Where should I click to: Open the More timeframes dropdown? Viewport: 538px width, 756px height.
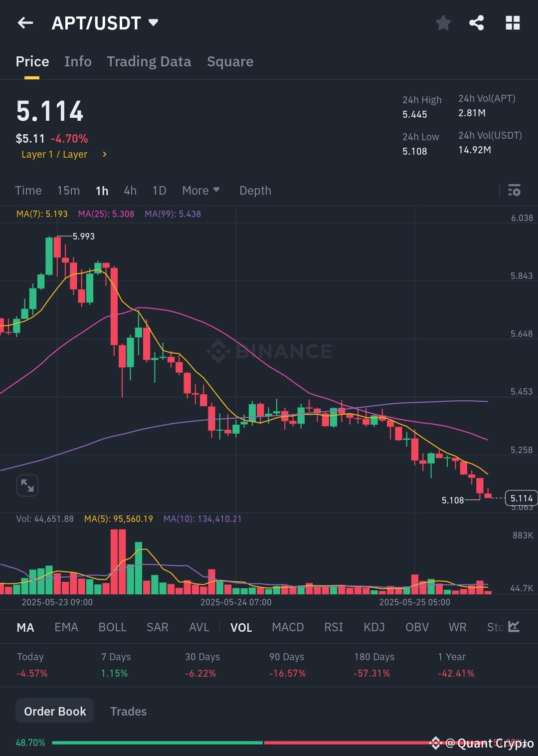point(200,190)
